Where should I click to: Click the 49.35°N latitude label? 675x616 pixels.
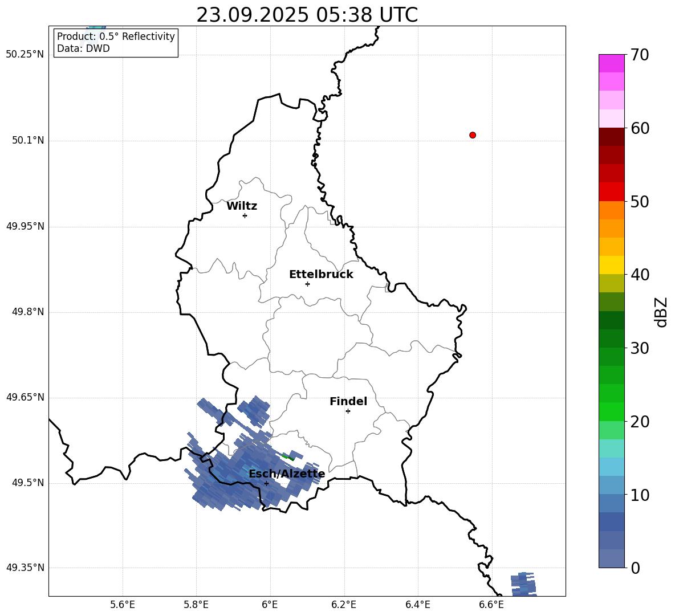click(25, 568)
